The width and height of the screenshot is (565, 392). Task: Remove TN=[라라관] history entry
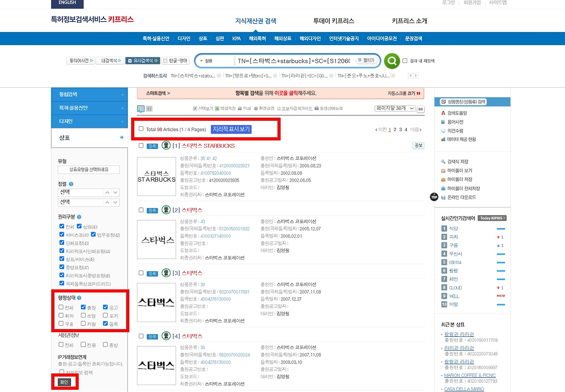[x=331, y=75]
